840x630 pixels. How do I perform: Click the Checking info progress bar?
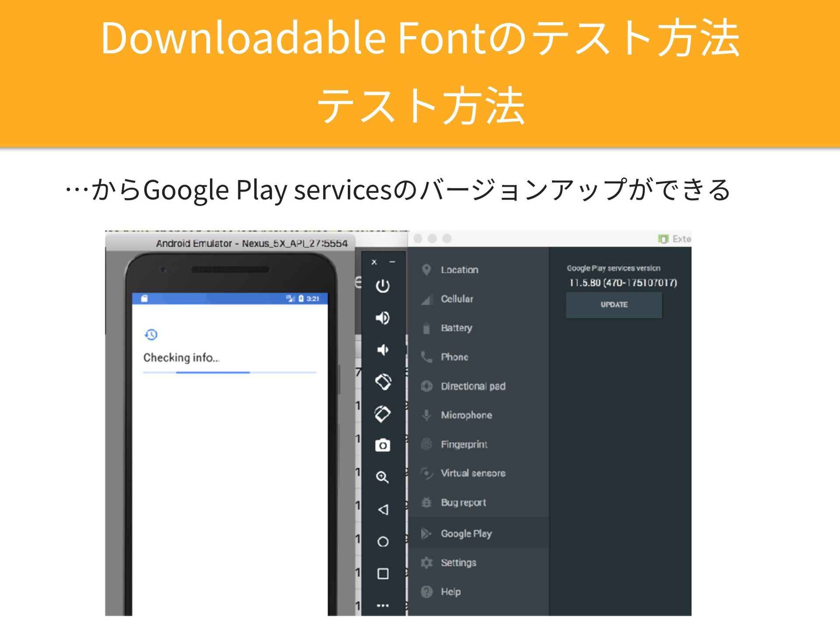click(x=230, y=372)
